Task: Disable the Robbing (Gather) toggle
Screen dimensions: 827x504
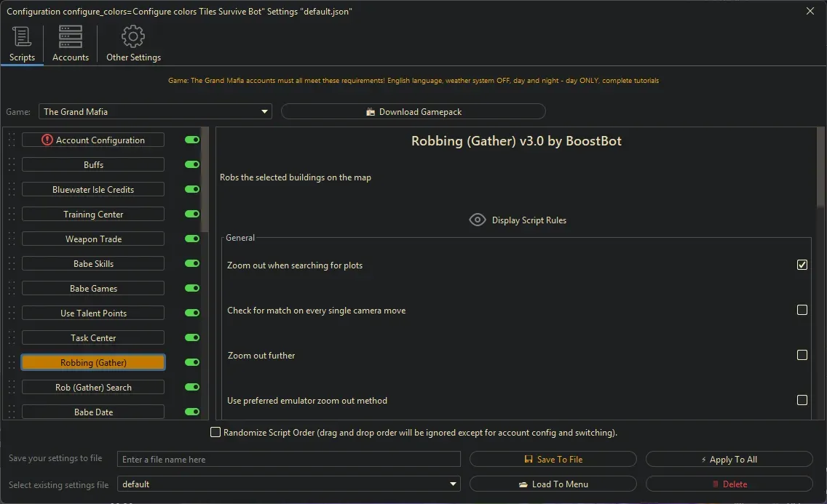Action: (192, 362)
